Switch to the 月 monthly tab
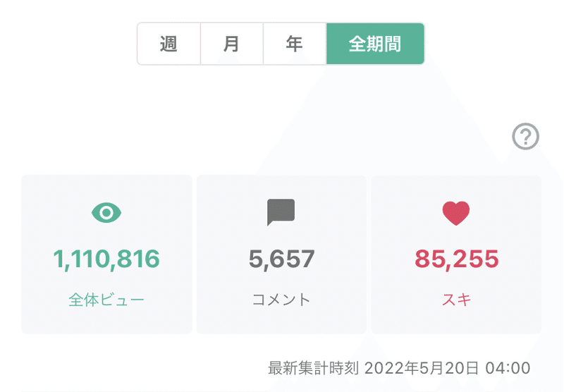This screenshot has height=392, width=564. click(x=232, y=44)
